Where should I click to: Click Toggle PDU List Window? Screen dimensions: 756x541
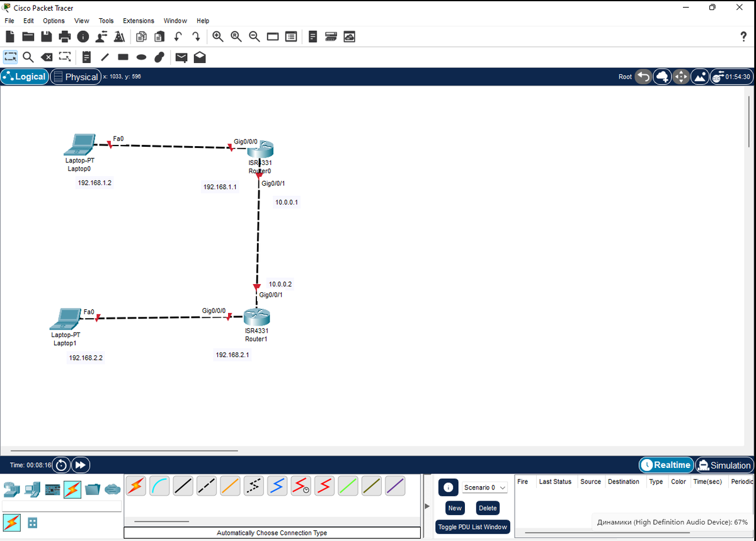click(472, 527)
